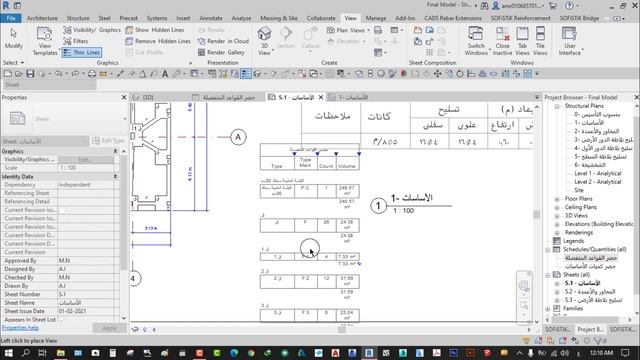Open the Filters dialog
640x360 pixels.
[76, 41]
